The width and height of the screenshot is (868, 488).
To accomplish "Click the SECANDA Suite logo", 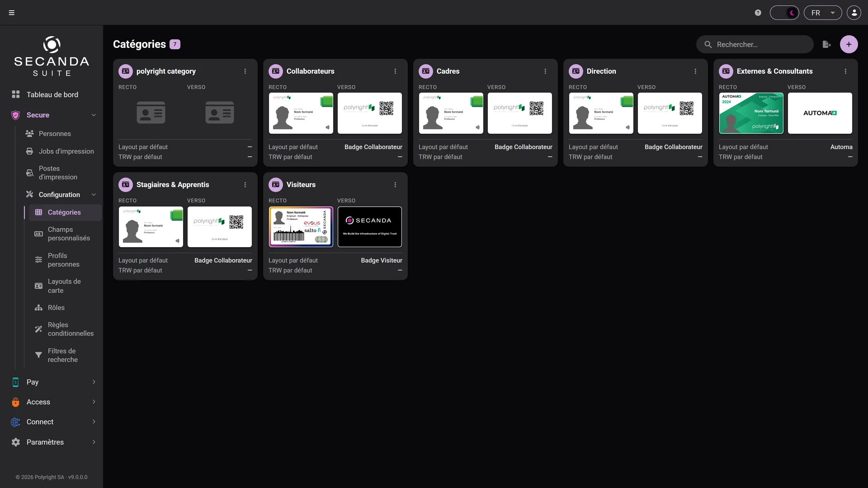I will click(x=52, y=56).
